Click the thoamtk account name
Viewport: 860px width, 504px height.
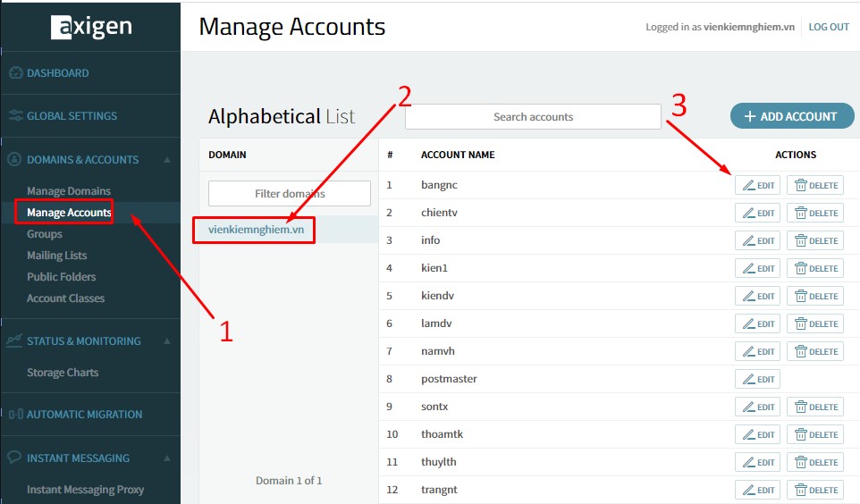pos(442,433)
